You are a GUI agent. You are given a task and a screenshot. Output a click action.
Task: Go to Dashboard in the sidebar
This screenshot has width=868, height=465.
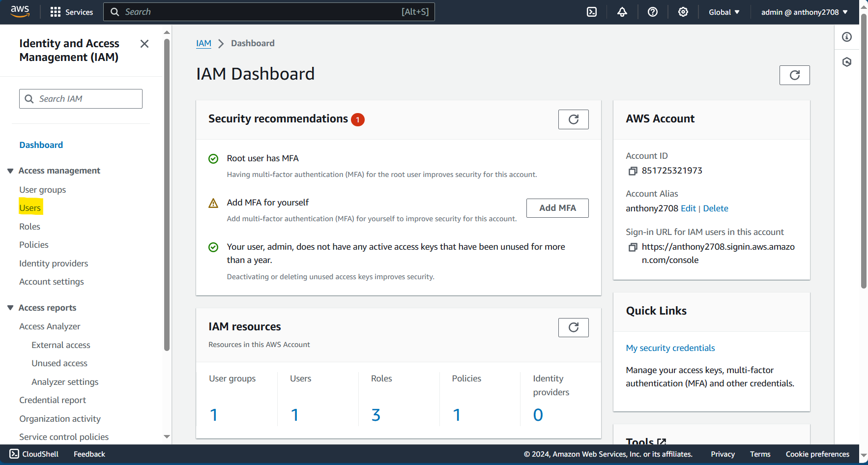click(41, 145)
